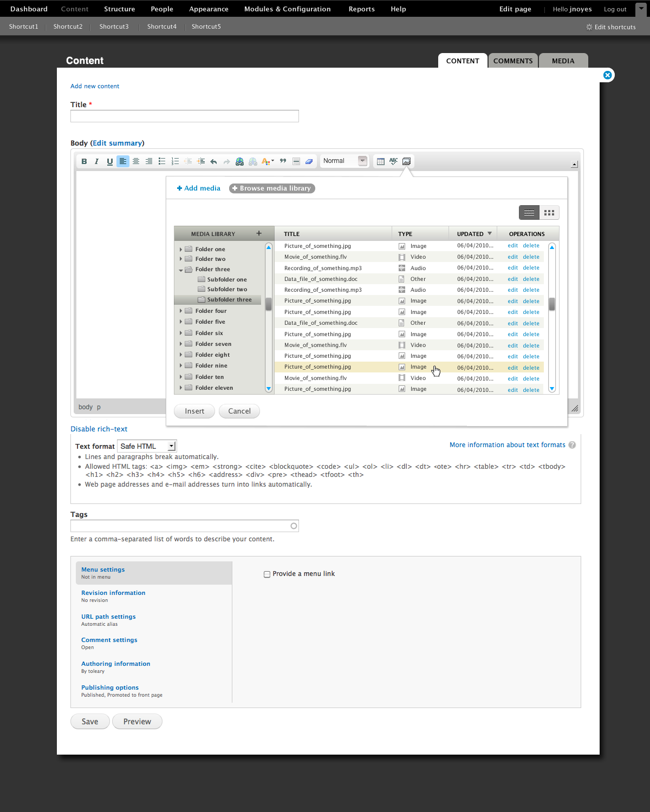Expand the Folder four tree item
Viewport: 650px width, 812px height.
(x=181, y=311)
